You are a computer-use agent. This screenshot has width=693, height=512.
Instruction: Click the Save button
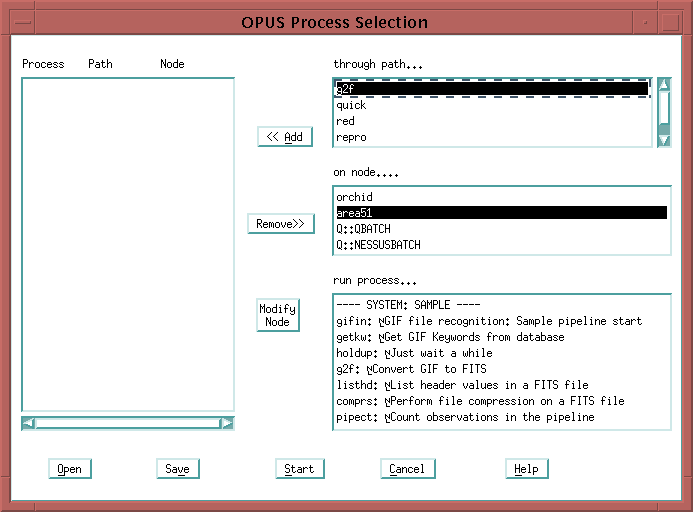[177, 469]
